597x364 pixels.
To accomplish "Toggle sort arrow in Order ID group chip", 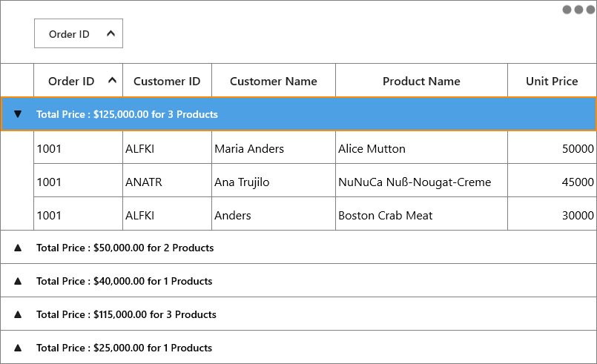I will click(x=111, y=33).
